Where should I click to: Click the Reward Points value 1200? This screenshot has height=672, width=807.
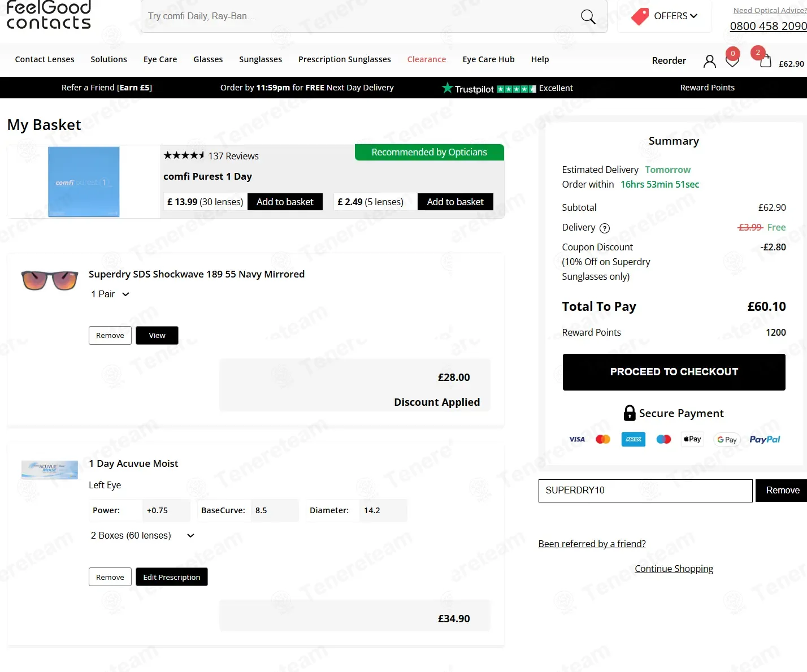776,332
